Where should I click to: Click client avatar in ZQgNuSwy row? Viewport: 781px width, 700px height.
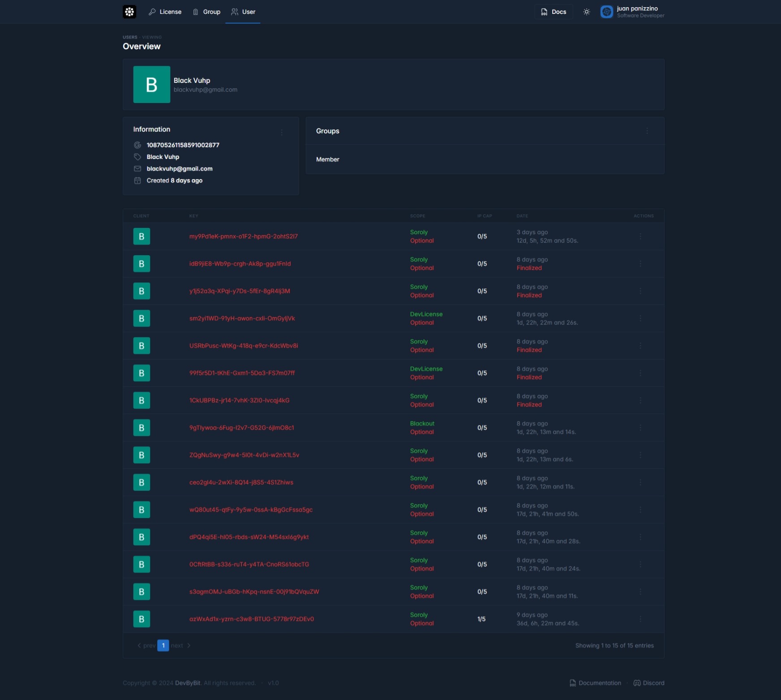click(142, 455)
